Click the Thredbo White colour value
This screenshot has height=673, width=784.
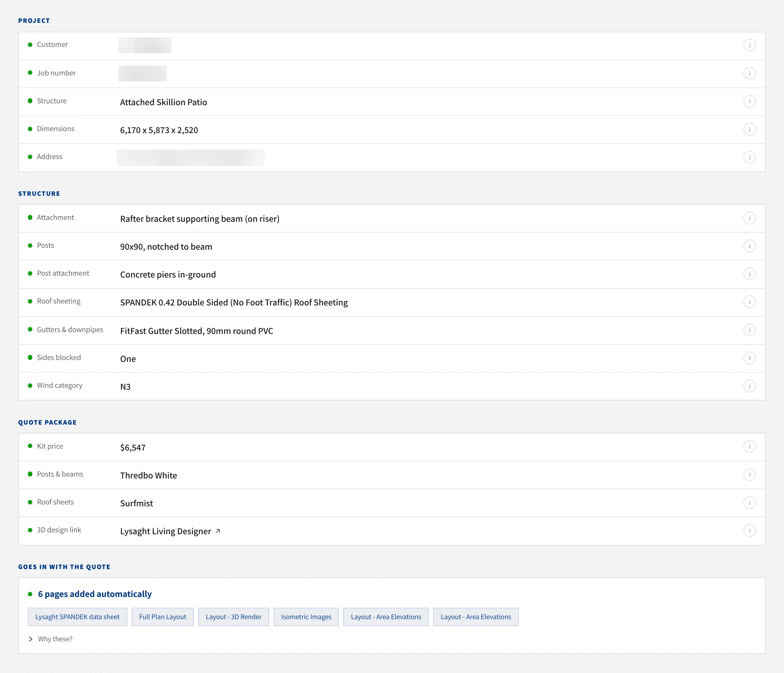tap(148, 475)
